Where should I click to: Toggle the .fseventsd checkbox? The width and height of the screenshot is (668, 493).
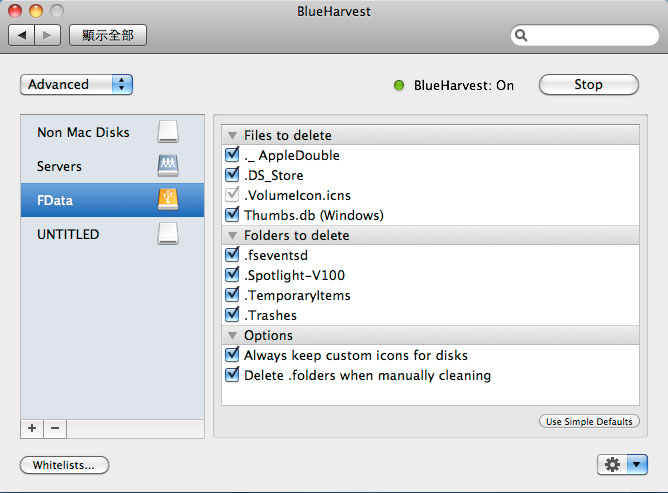pyautogui.click(x=232, y=254)
